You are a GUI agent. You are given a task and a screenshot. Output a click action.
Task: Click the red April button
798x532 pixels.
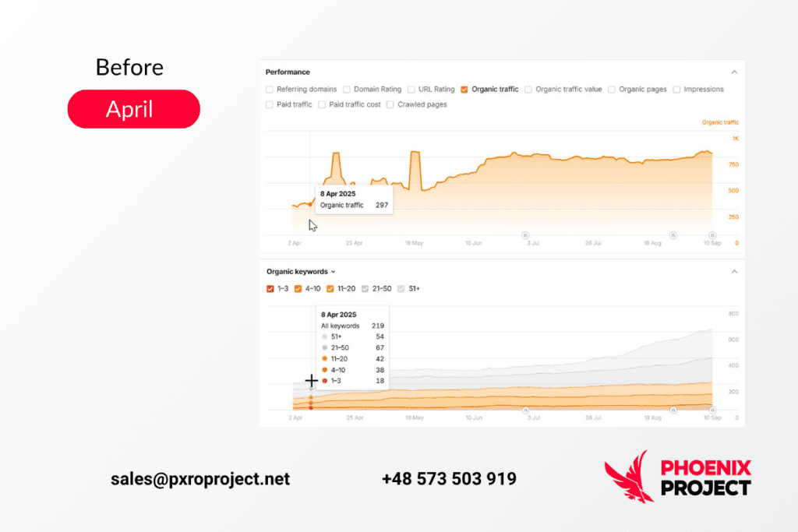coord(134,109)
